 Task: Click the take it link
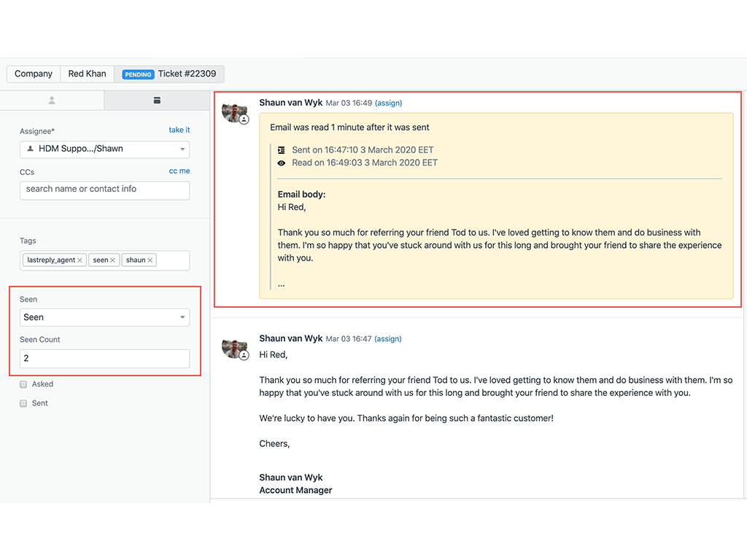179,130
